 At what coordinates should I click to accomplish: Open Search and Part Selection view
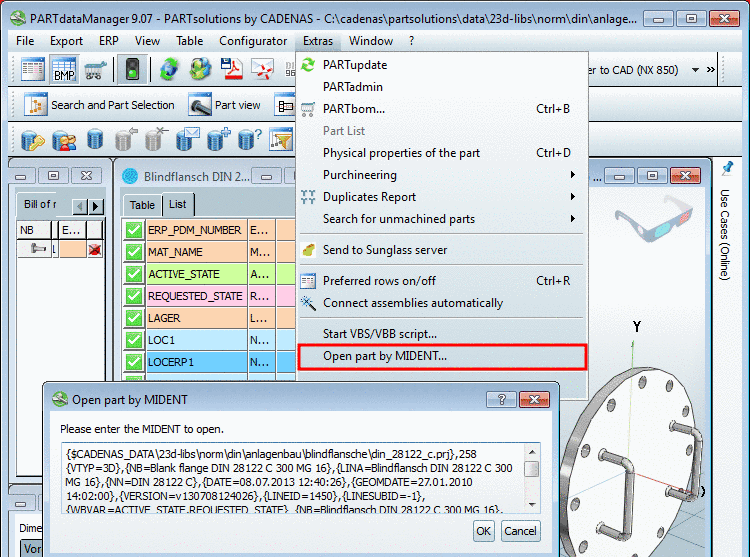99,105
